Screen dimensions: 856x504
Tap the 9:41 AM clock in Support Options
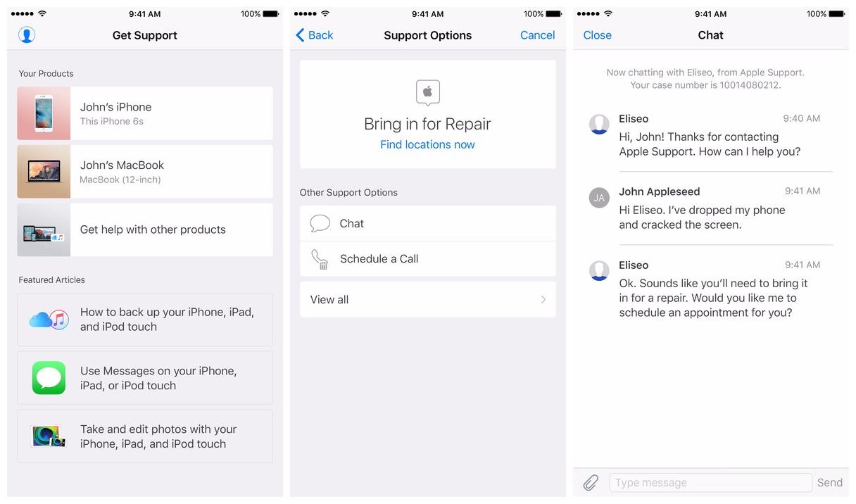coord(428,14)
